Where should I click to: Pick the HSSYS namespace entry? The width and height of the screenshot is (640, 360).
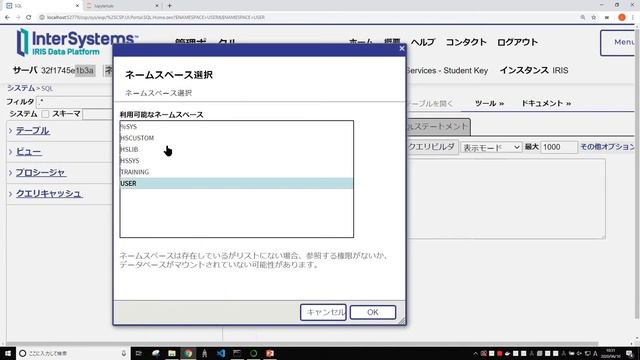(x=236, y=161)
